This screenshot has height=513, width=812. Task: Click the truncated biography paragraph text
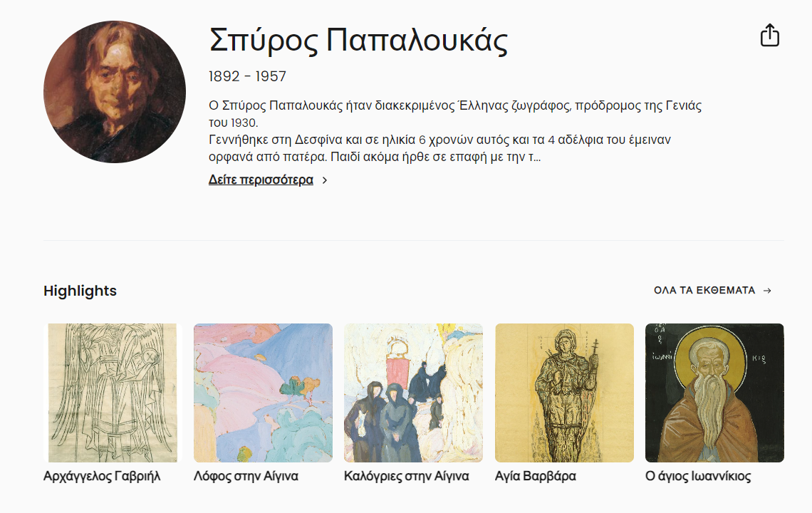[x=455, y=131]
